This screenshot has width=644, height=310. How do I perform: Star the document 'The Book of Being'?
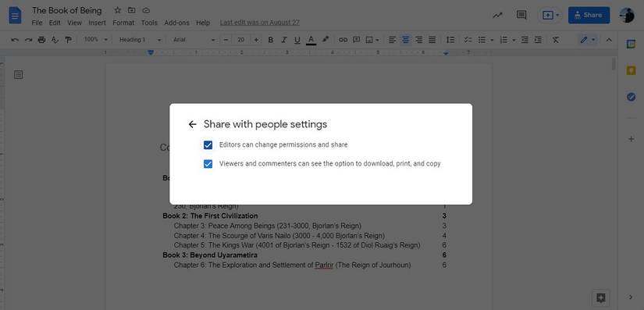[x=117, y=10]
